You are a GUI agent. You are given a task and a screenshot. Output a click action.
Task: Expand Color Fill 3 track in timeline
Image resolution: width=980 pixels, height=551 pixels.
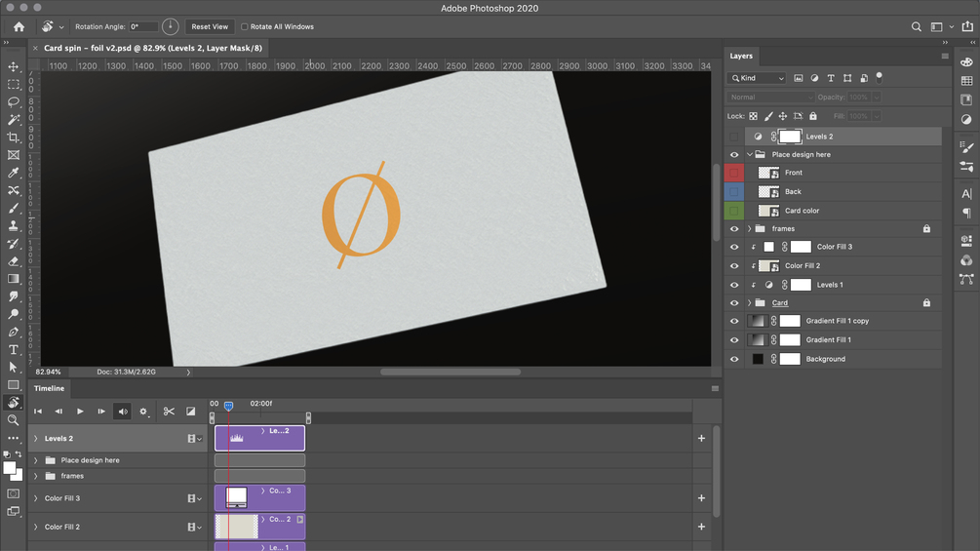pos(36,498)
